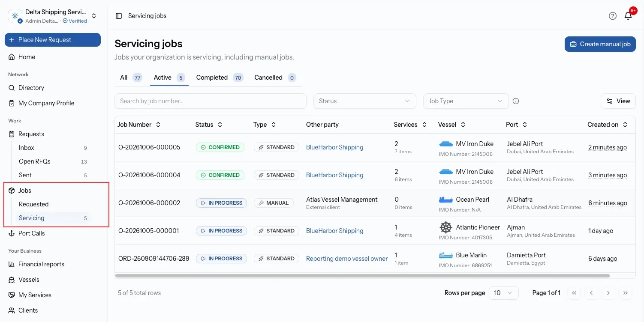Click the Clients people icon
Screen dimensions: 644x322
coord(12,310)
